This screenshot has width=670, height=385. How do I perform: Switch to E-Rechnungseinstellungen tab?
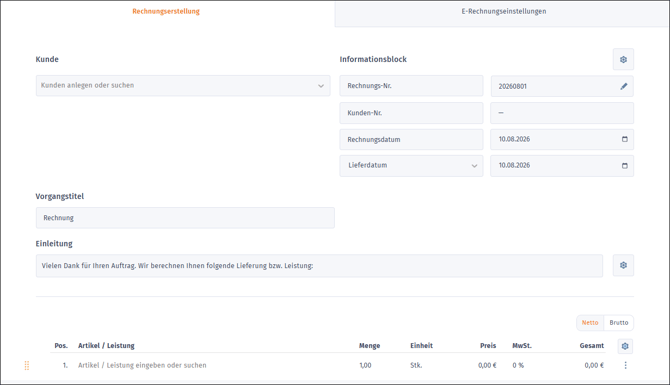coord(503,12)
